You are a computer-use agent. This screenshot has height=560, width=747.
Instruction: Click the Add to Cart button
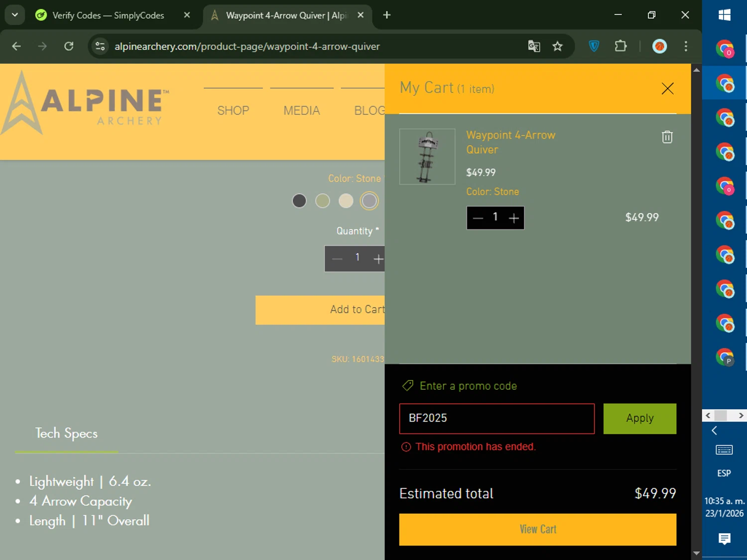tap(320, 310)
